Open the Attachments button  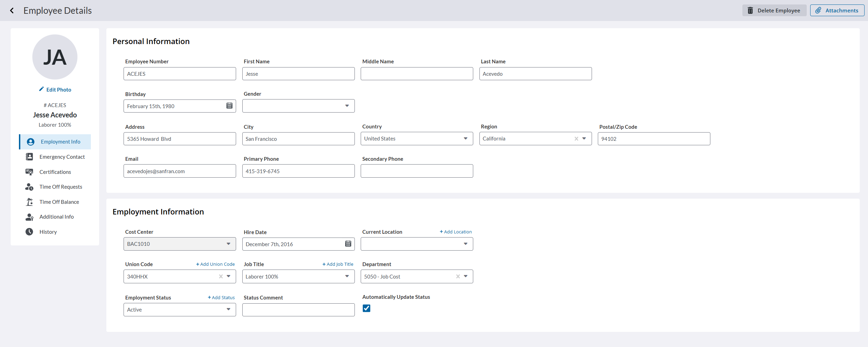click(x=837, y=10)
